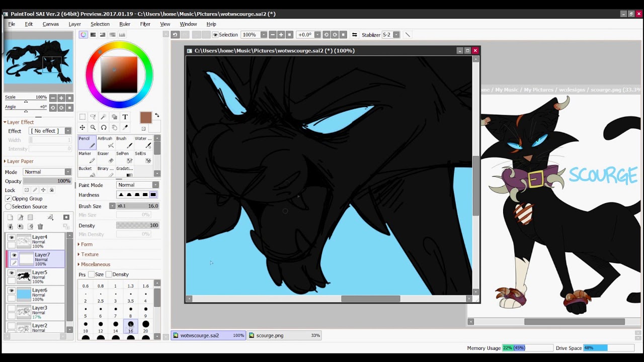The image size is (644, 362).
Task: Expand the Form section
Action: click(87, 244)
